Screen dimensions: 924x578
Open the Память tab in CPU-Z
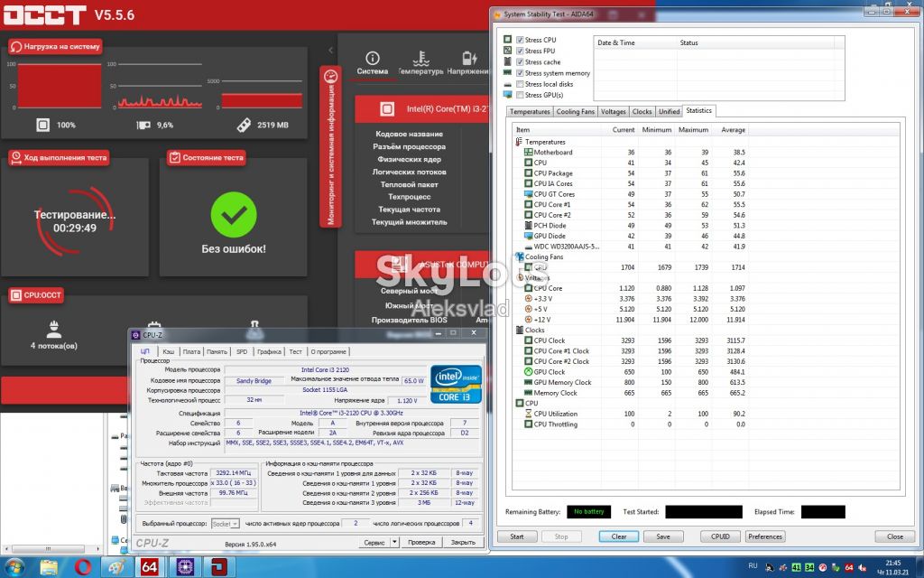217,351
